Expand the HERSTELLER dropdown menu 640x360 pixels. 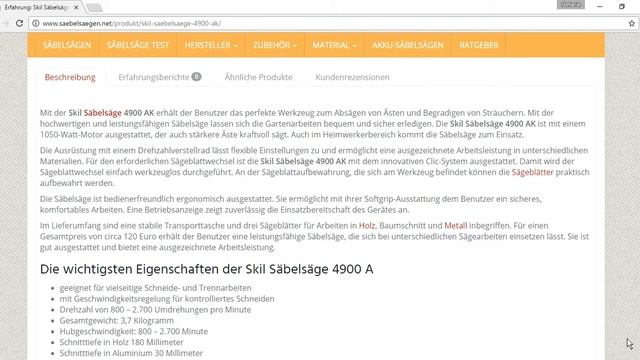point(211,45)
